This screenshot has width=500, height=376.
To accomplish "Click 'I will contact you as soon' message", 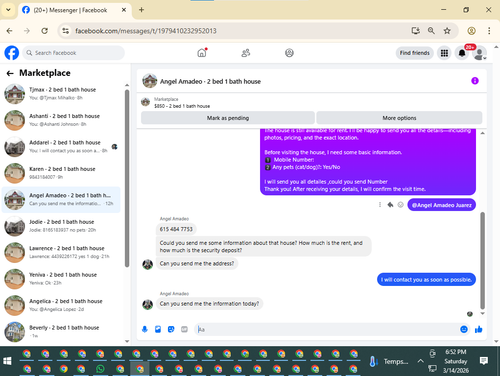I will click(426, 279).
